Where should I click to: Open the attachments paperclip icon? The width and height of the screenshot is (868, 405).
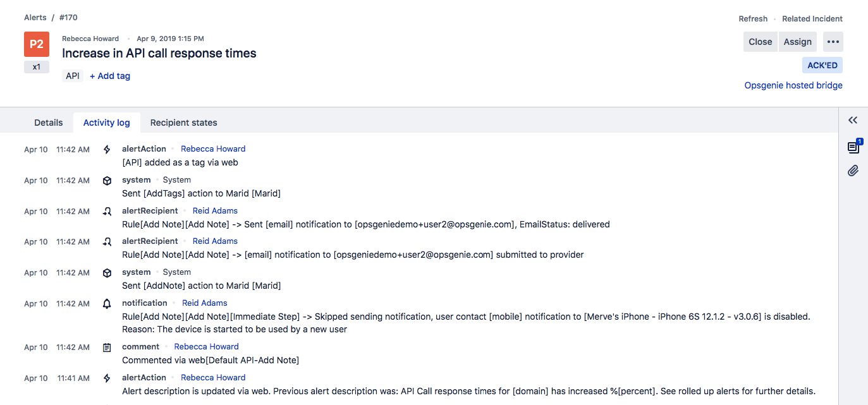tap(853, 171)
